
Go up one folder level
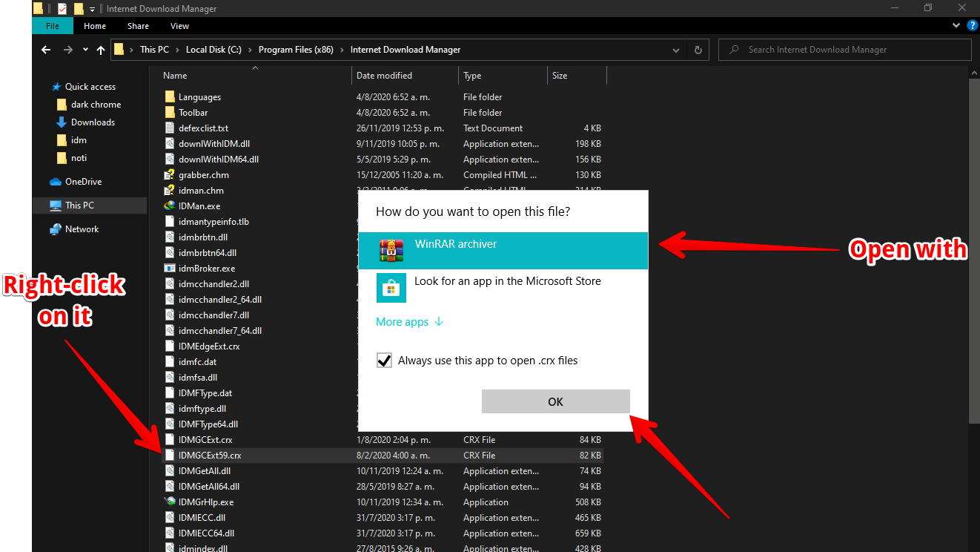click(101, 50)
